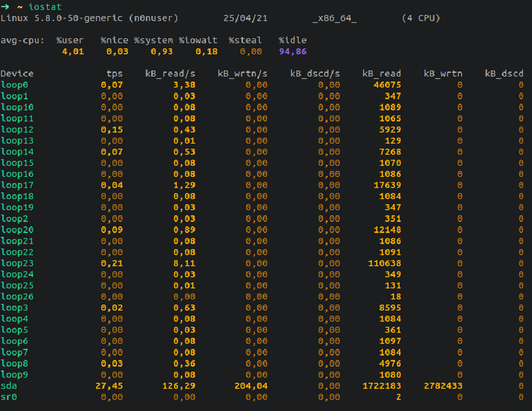Click the %user value 4,01

tap(73, 52)
